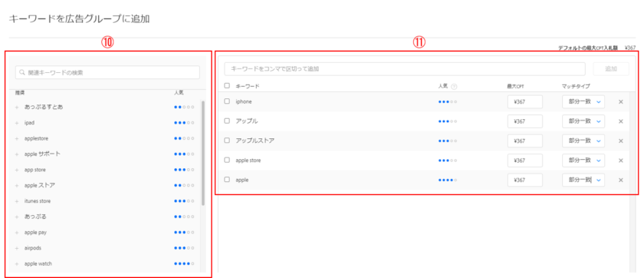Edit max CPT field for iphone
The height and width of the screenshot is (278, 644).
pos(525,101)
